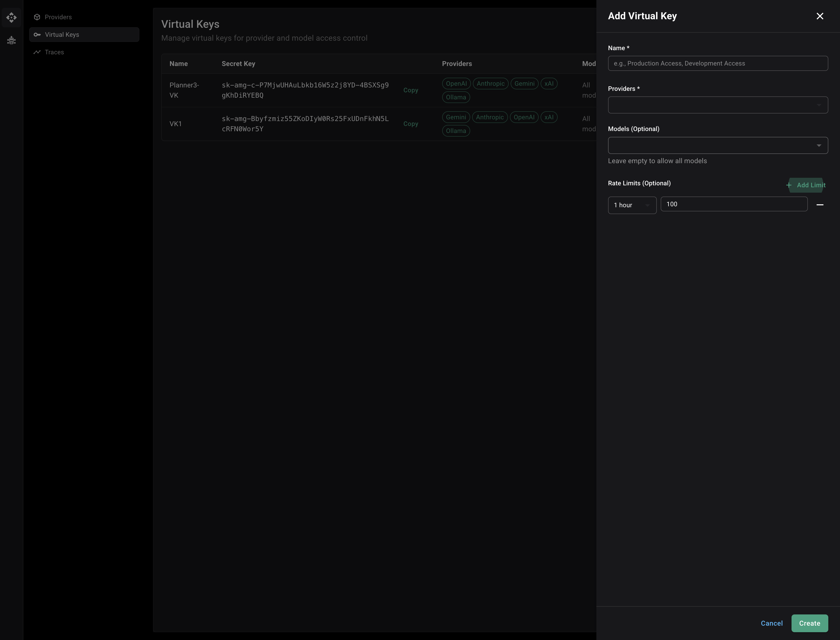Open the 1 hour duration dropdown
Screen dimensions: 840x640
pos(632,205)
